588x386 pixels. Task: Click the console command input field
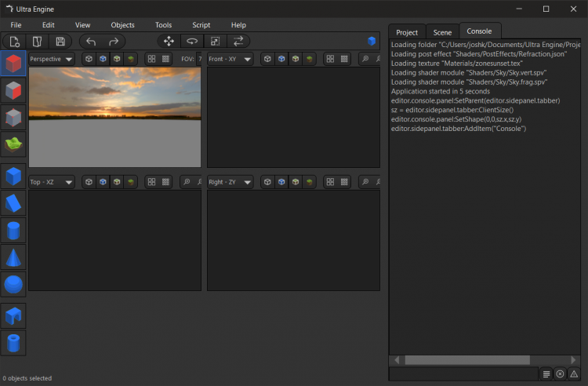[x=463, y=373]
